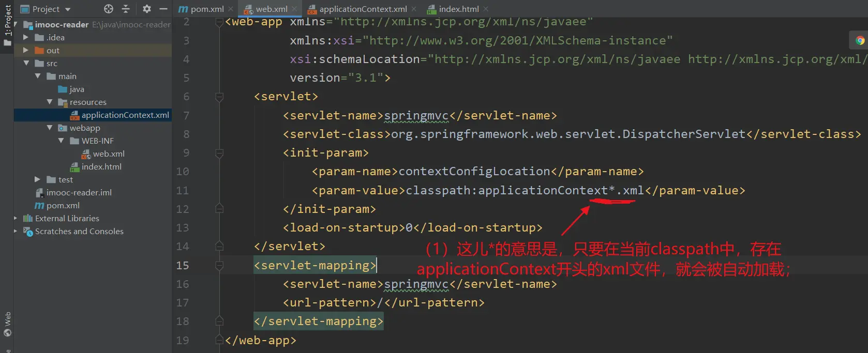
Task: Select the webapp folder
Action: point(79,128)
